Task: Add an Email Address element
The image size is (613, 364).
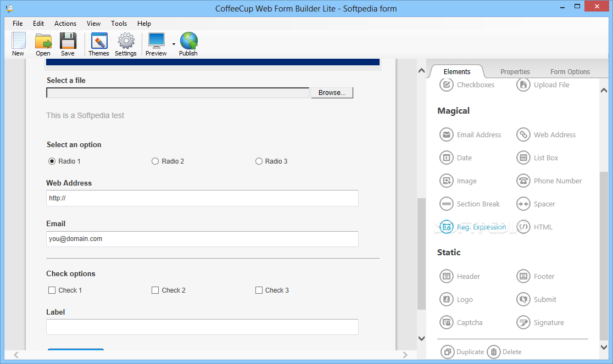Action: point(470,135)
